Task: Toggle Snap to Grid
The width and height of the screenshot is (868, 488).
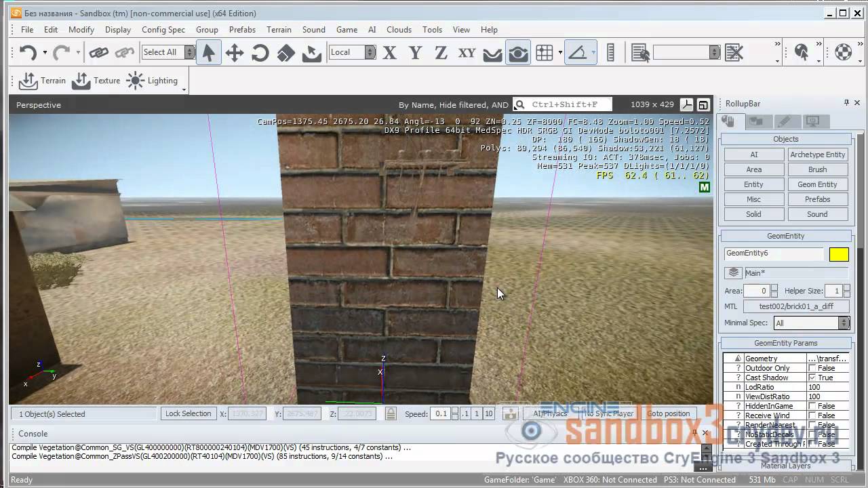Action: click(x=545, y=52)
